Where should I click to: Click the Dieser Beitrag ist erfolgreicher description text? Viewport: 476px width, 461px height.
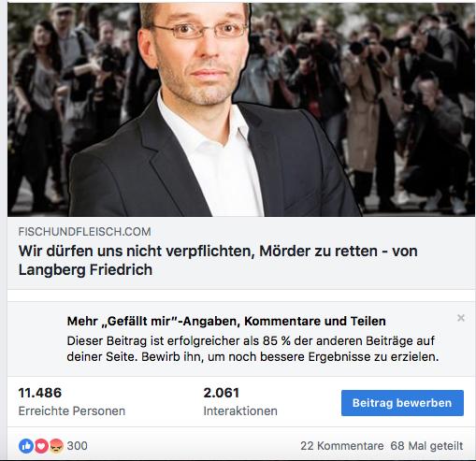pos(252,349)
